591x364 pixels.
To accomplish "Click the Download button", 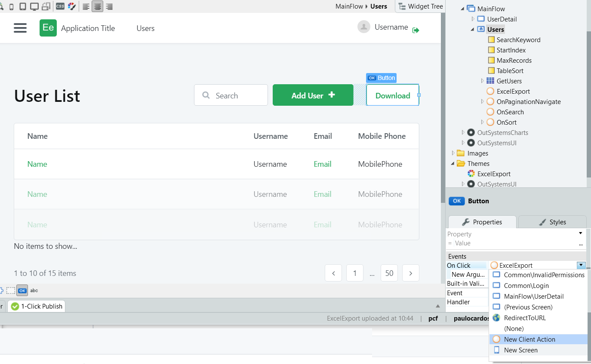I will tap(392, 95).
